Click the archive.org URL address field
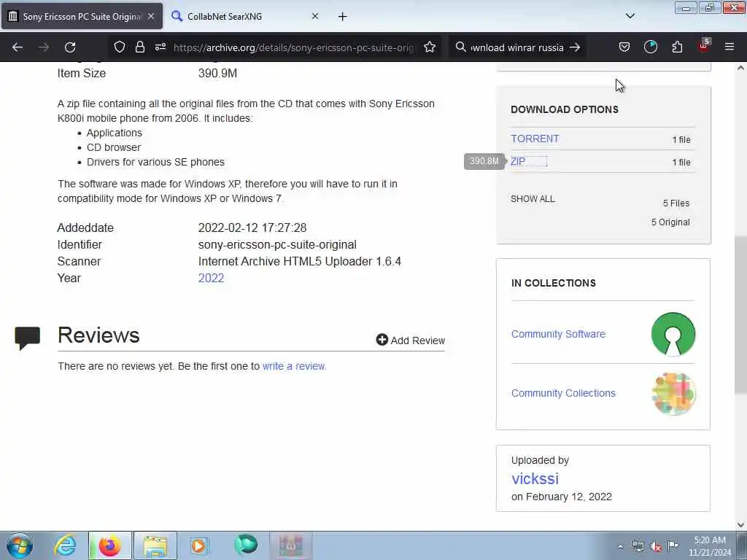 coord(294,47)
